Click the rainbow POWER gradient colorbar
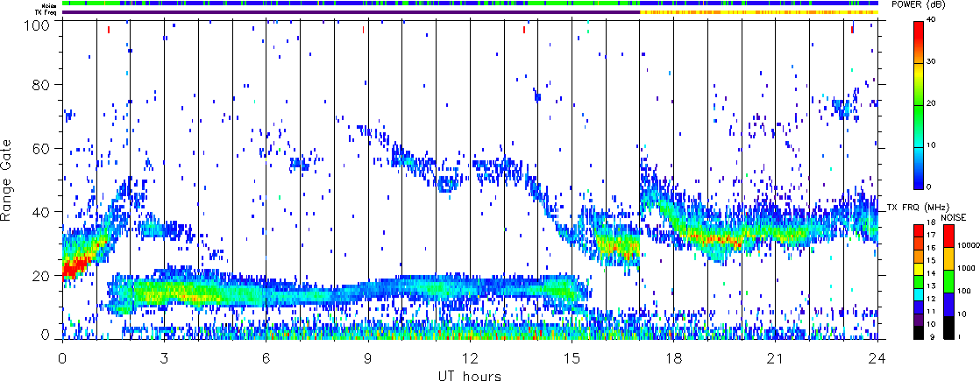The width and height of the screenshot is (980, 381). [x=920, y=105]
